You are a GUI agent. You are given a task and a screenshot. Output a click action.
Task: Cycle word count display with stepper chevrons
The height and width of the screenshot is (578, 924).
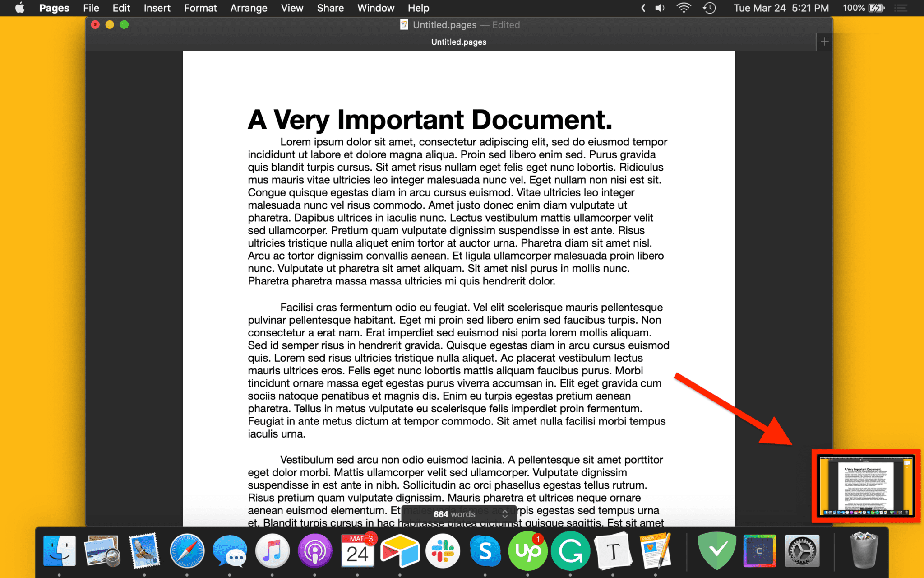click(x=504, y=514)
